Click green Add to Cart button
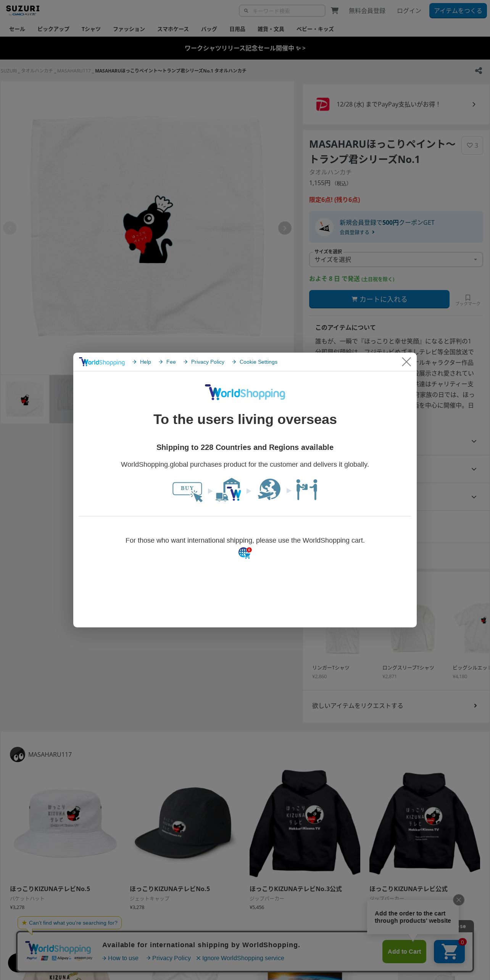The image size is (490, 980). 404,951
